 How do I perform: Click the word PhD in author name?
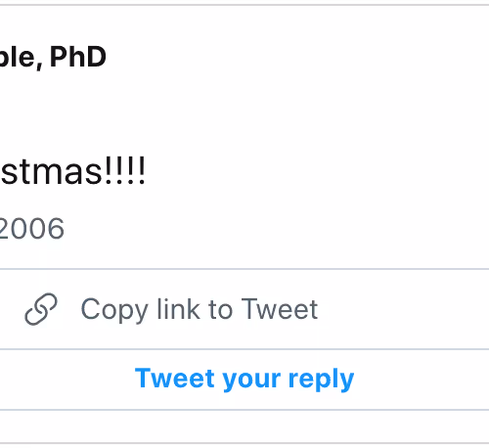pos(78,57)
